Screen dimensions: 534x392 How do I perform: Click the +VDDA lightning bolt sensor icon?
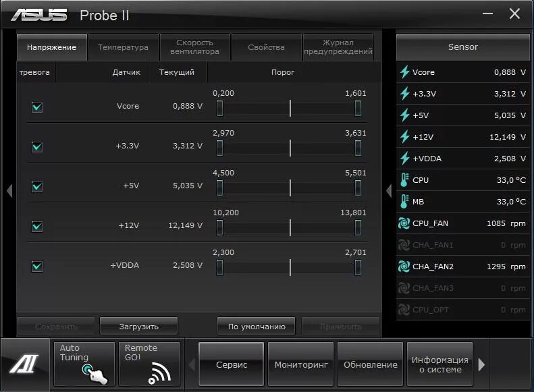click(404, 159)
